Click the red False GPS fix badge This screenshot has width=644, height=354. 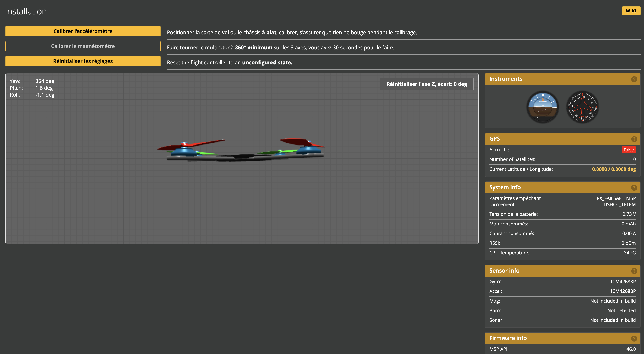[x=628, y=150]
